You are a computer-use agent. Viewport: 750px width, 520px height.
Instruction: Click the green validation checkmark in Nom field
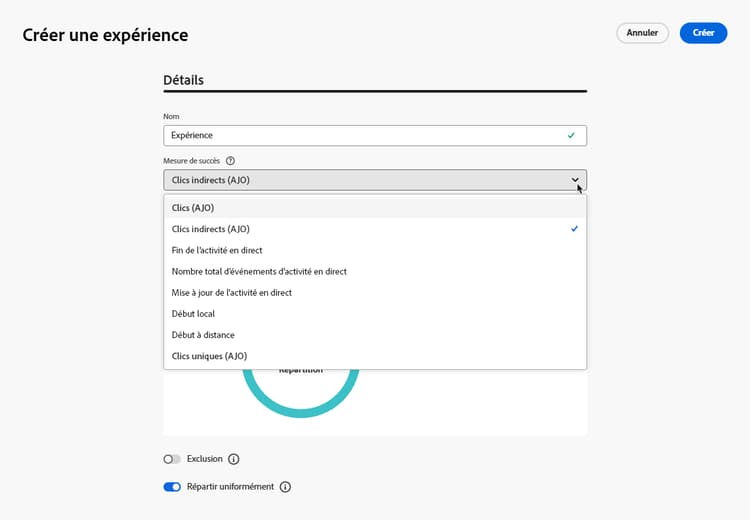click(571, 135)
